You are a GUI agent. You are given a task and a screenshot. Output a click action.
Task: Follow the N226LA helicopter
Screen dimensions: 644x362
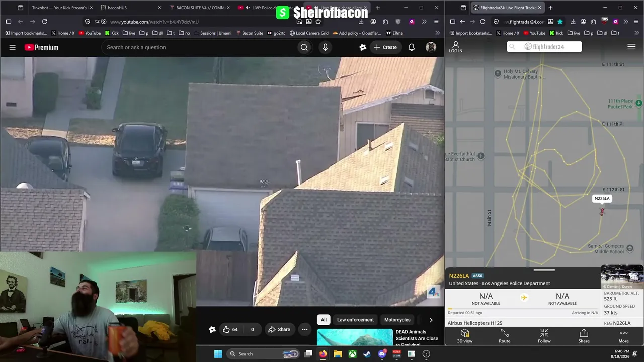coord(544,336)
